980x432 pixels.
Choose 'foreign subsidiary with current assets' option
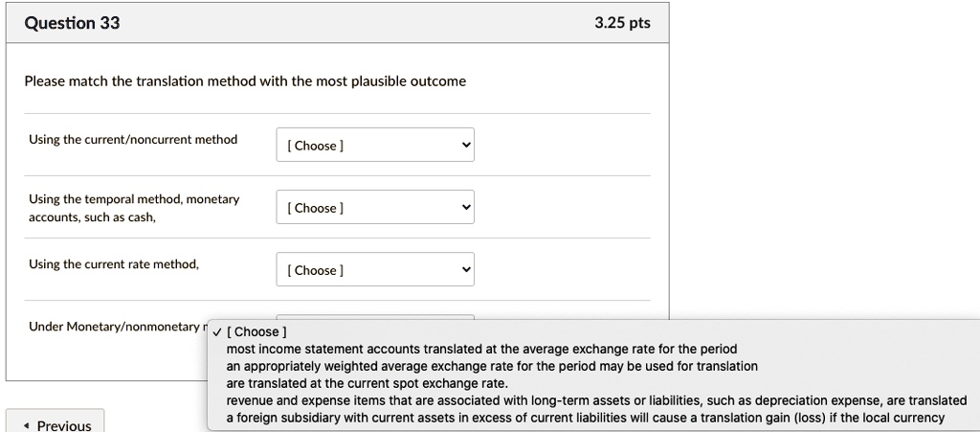click(x=585, y=418)
